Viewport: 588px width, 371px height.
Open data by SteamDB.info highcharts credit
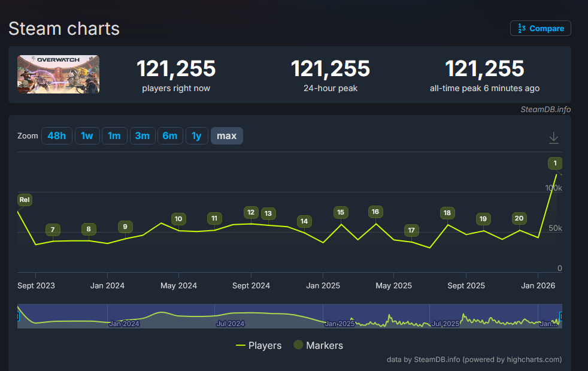(x=474, y=360)
